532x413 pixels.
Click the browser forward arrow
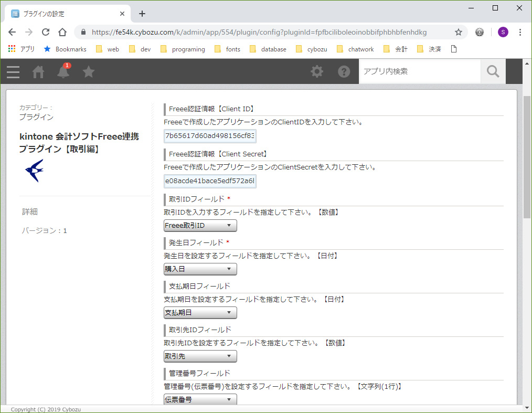pyautogui.click(x=29, y=32)
